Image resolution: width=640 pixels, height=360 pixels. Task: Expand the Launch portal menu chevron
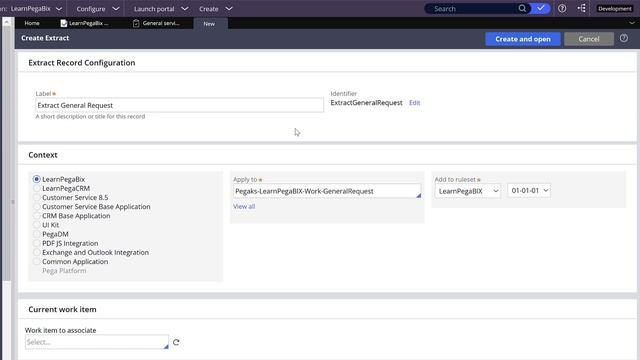click(185, 9)
